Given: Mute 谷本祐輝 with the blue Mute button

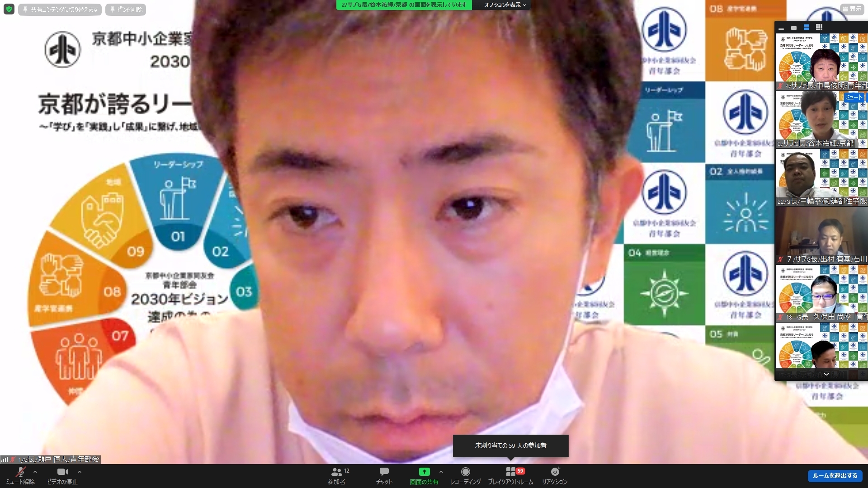Looking at the screenshot, I should (854, 97).
